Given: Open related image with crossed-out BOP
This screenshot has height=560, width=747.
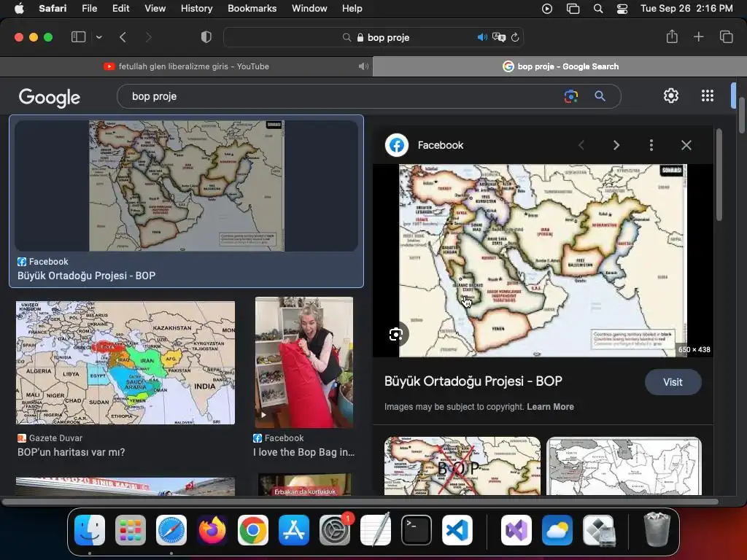Looking at the screenshot, I should point(462,466).
